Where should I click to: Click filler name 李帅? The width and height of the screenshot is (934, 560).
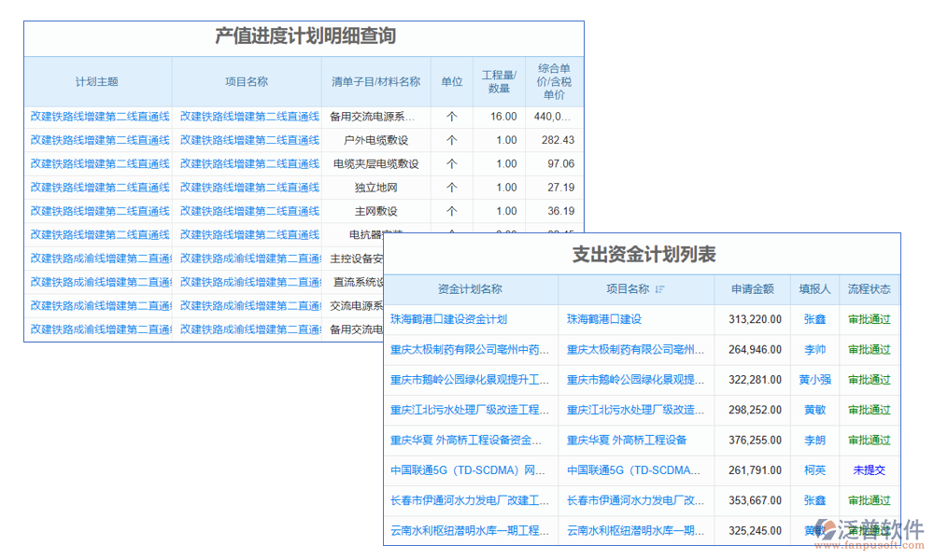click(815, 349)
